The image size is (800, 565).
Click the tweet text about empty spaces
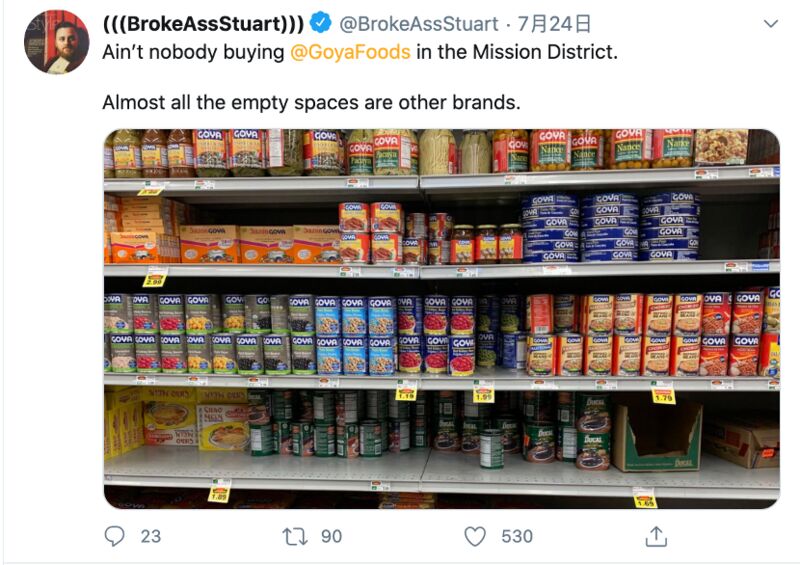(311, 103)
